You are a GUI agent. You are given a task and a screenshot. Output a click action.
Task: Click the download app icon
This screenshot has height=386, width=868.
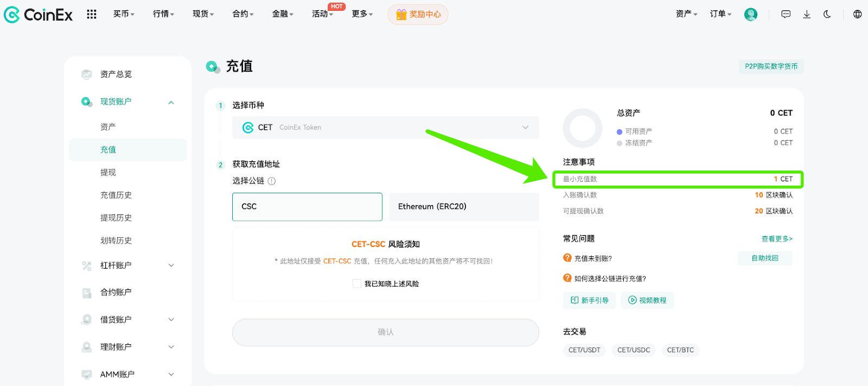click(807, 14)
